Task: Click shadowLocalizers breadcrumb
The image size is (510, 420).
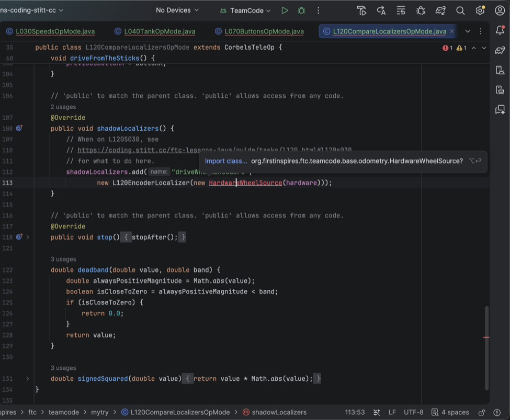Action: click(x=275, y=412)
